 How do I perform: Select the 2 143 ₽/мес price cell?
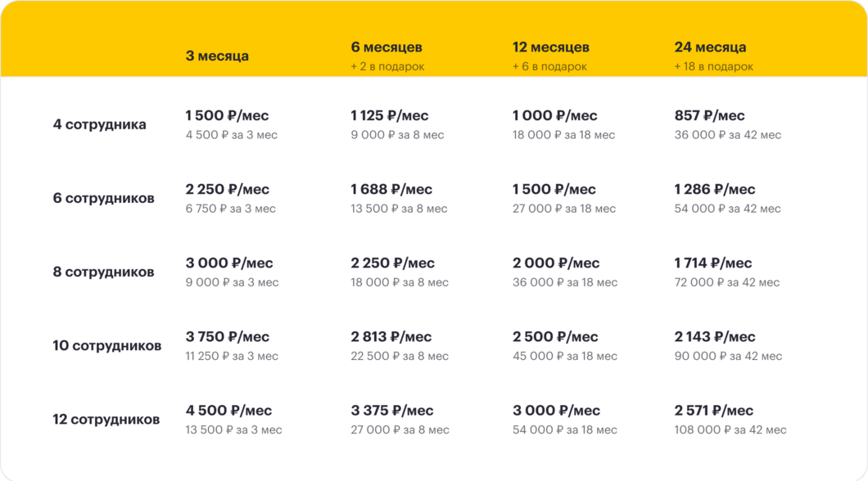point(715,337)
